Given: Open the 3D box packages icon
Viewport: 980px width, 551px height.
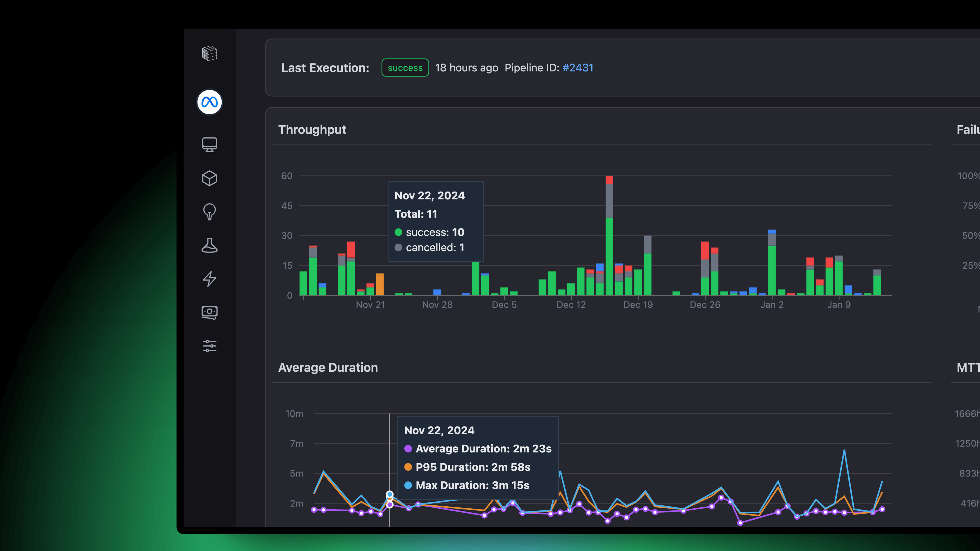Looking at the screenshot, I should click(209, 178).
